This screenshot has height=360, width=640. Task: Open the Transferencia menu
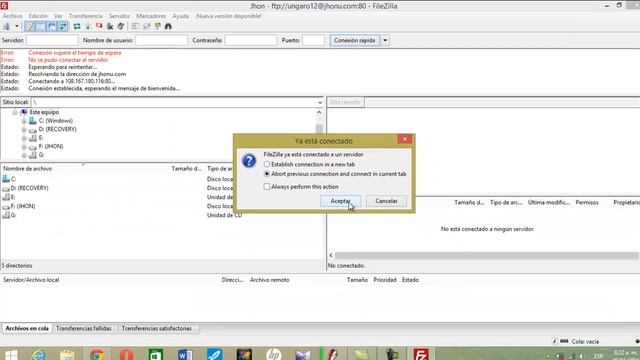click(x=86, y=16)
